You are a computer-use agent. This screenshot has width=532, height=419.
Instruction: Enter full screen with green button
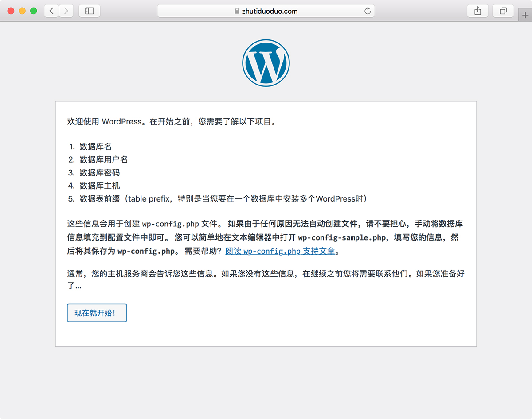(x=33, y=11)
